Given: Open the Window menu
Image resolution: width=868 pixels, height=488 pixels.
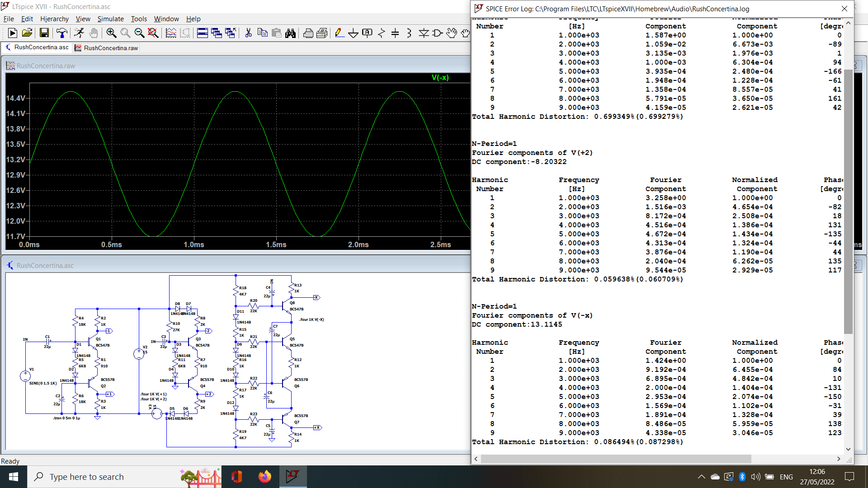Looking at the screenshot, I should [x=166, y=19].
